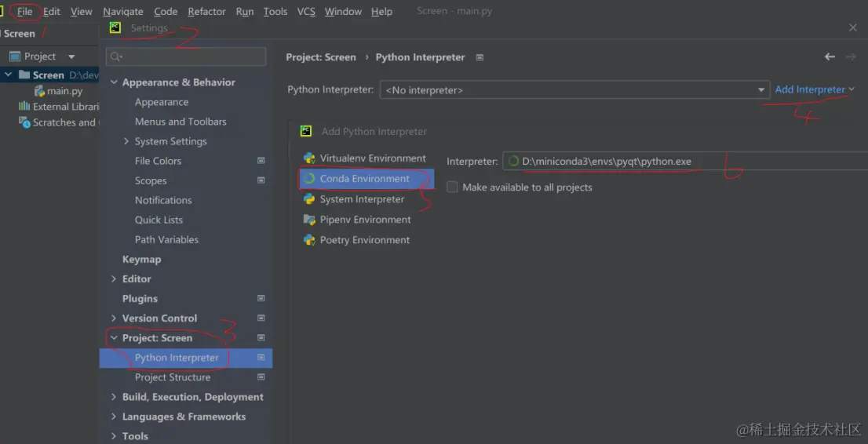Open the Refactor menu
Screen dimensions: 868x444
point(206,12)
